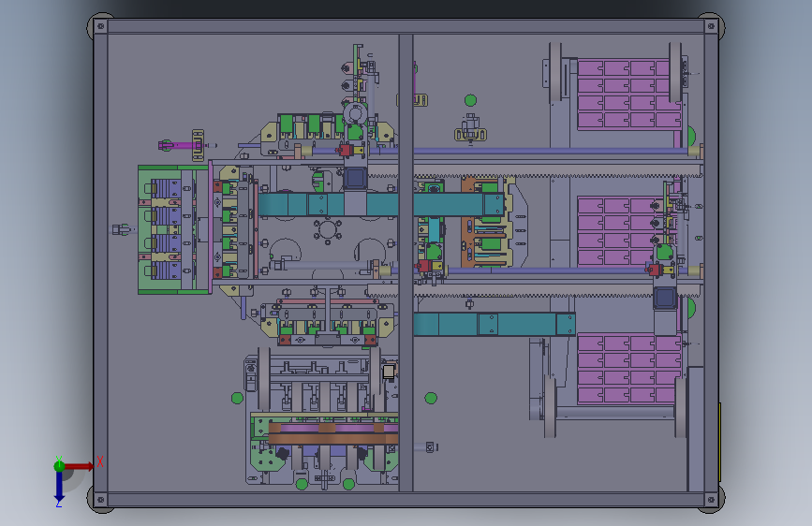This screenshot has width=812, height=526.
Task: Select the green-framed clamp assembly on the left
Action: (x=174, y=230)
